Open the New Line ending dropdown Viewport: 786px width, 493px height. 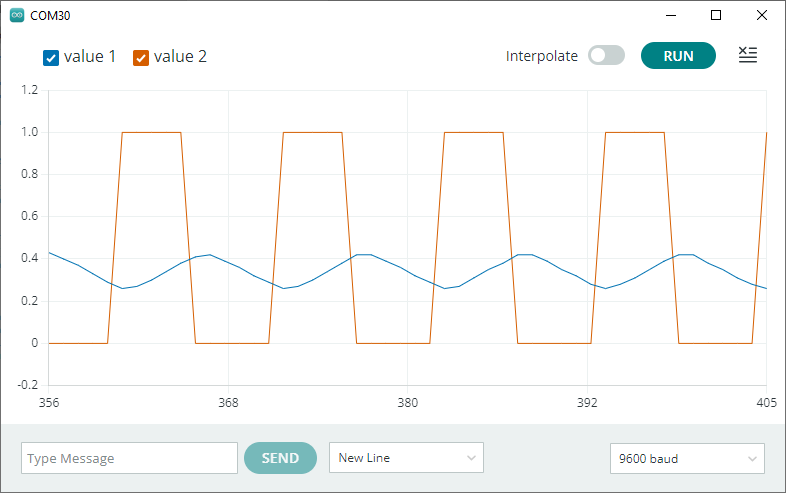[406, 458]
